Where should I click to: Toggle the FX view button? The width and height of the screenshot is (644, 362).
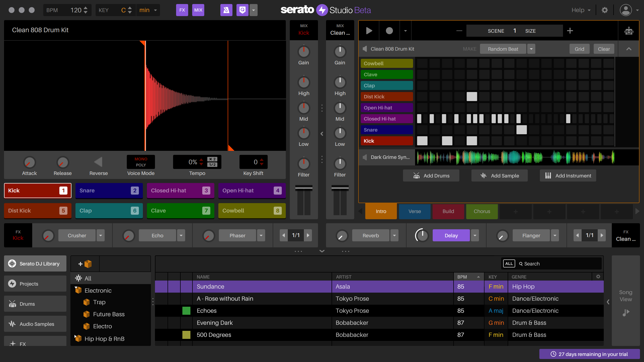click(x=182, y=10)
